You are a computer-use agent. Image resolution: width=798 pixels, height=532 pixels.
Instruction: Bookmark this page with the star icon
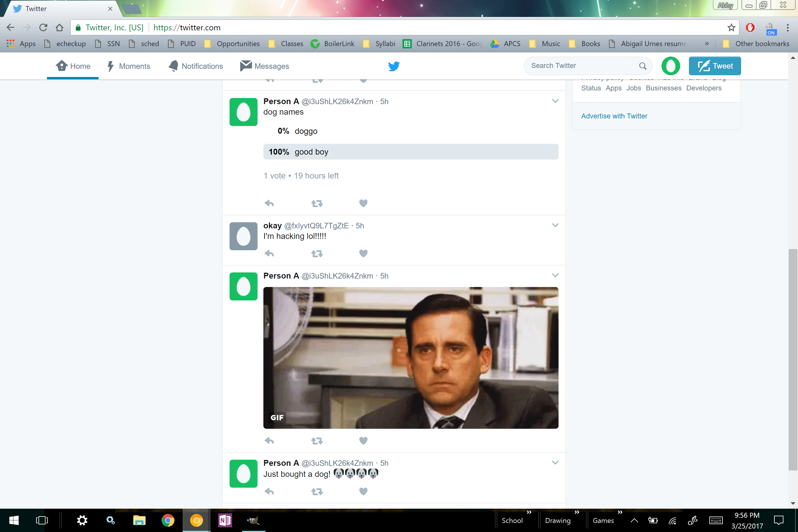pyautogui.click(x=731, y=27)
